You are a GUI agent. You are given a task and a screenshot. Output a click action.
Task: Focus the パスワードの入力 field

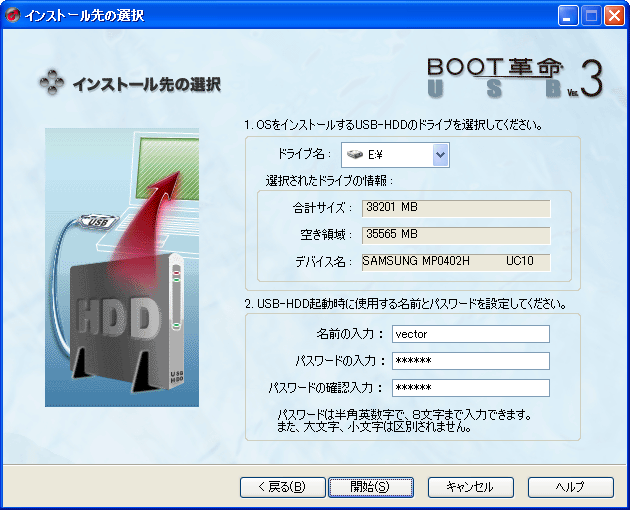(x=470, y=361)
